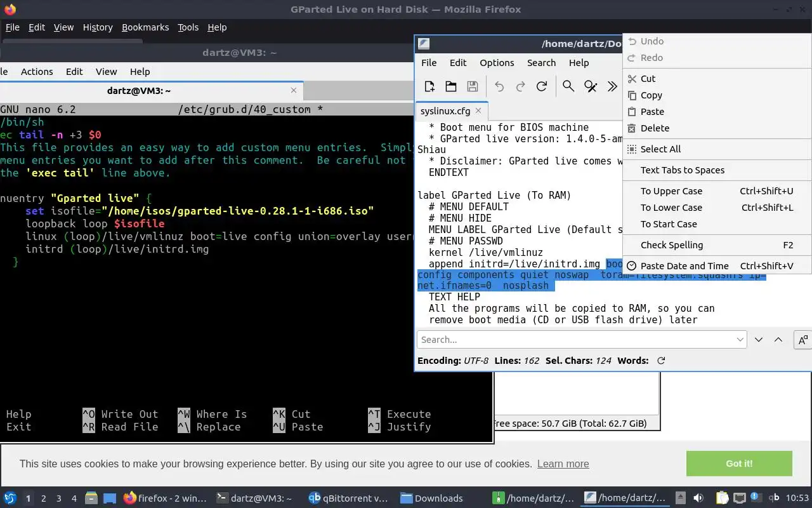The height and width of the screenshot is (508, 812).
Task: Open the terminal's View menu
Action: [106, 72]
